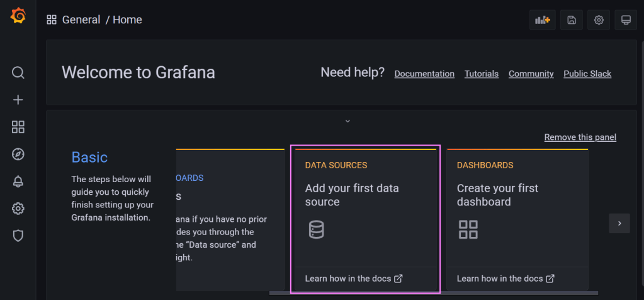Open the Explore compass icon
The height and width of the screenshot is (300, 644).
click(x=18, y=154)
